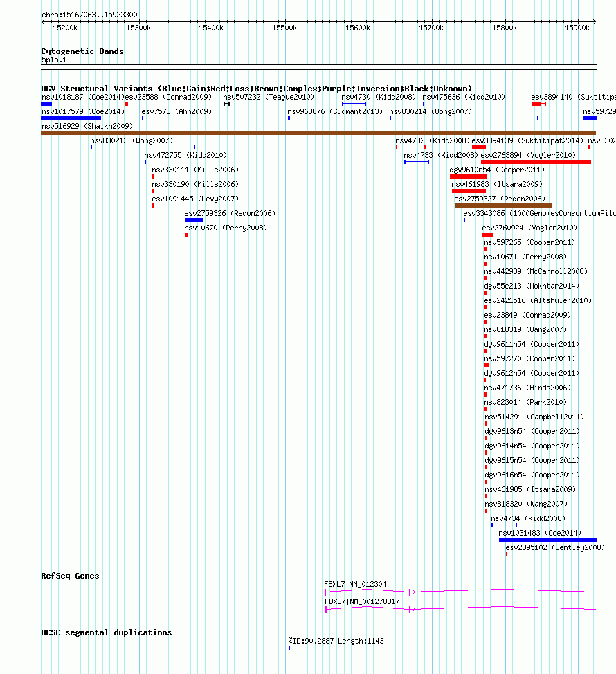Select the esv23588 (Conrad2009) variant
Viewport: 616px width, 674px height.
click(x=168, y=97)
